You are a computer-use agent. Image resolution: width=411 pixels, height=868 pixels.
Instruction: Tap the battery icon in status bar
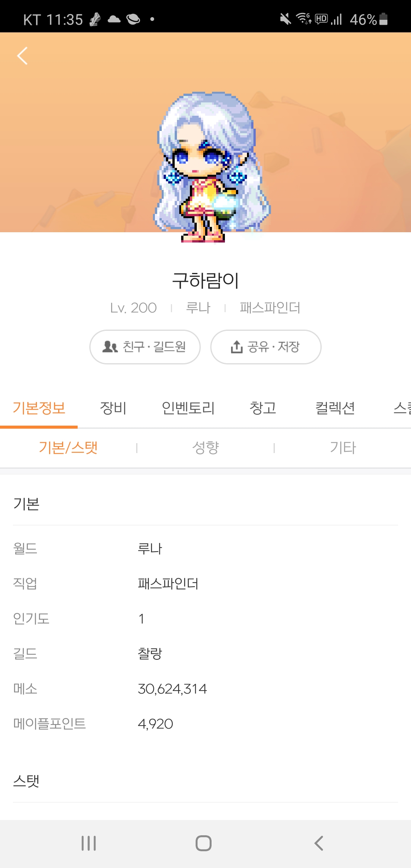tap(384, 19)
